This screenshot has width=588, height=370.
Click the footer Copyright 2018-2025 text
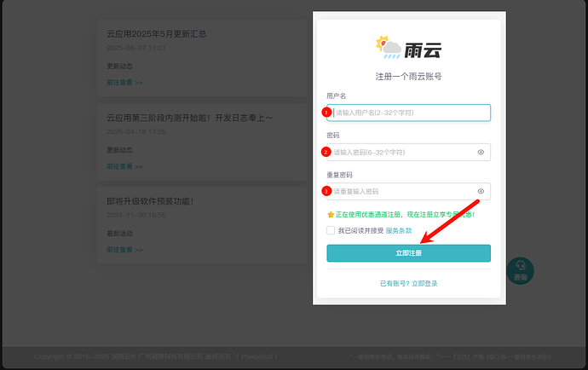(156, 356)
